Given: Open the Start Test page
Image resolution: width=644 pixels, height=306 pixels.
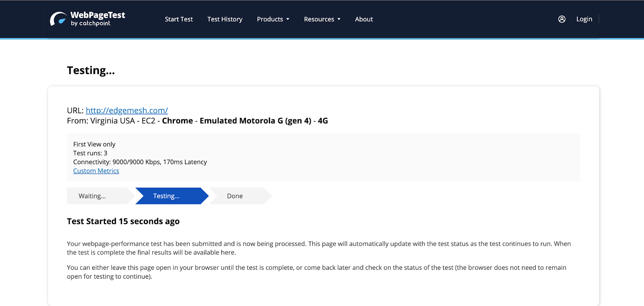Looking at the screenshot, I should pos(179,19).
